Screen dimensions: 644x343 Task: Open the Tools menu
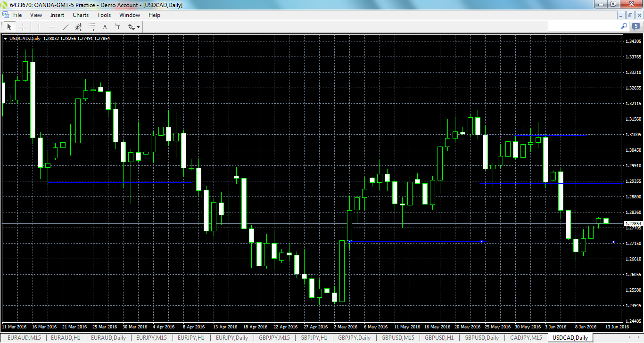[104, 15]
